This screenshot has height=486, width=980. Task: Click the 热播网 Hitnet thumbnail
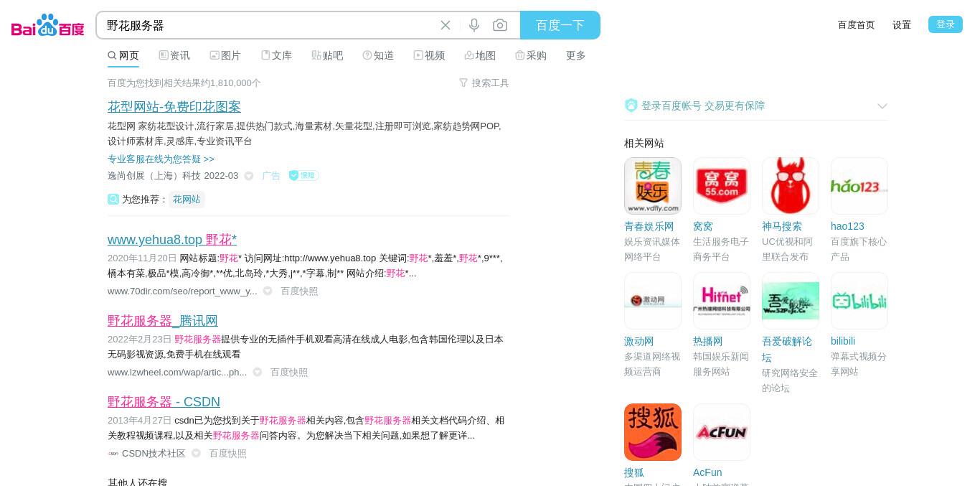722,301
